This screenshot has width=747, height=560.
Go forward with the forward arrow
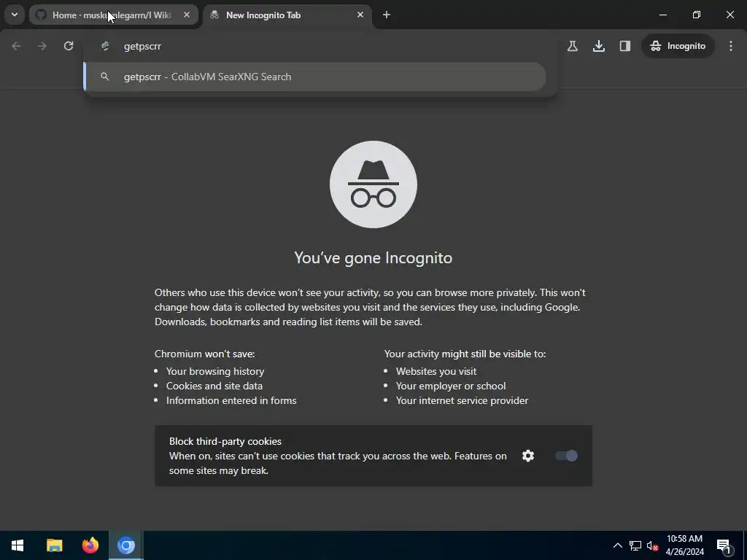(x=42, y=46)
